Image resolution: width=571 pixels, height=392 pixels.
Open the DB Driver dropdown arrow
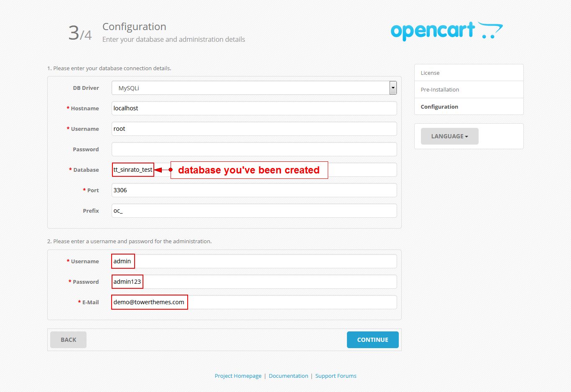pos(393,88)
